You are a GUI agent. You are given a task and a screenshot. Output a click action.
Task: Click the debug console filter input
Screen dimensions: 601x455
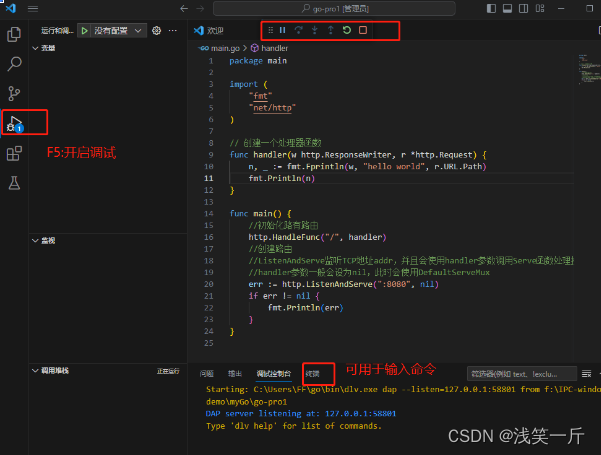tap(522, 374)
